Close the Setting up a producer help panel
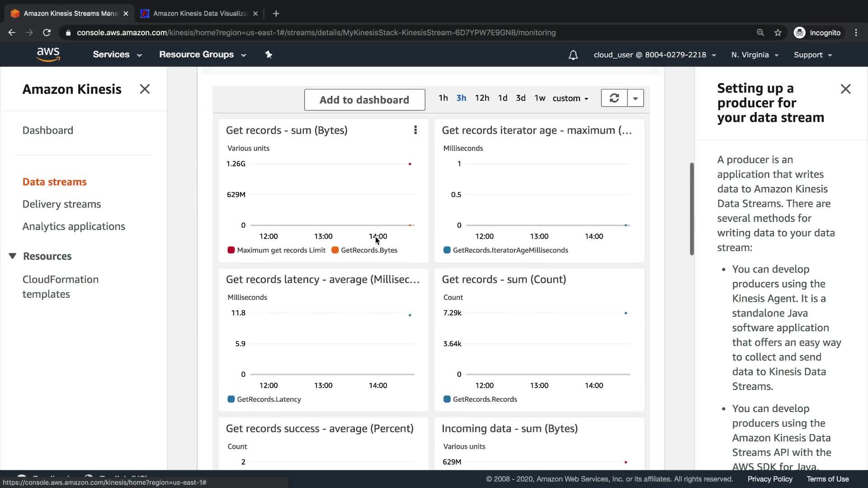 pyautogui.click(x=845, y=89)
